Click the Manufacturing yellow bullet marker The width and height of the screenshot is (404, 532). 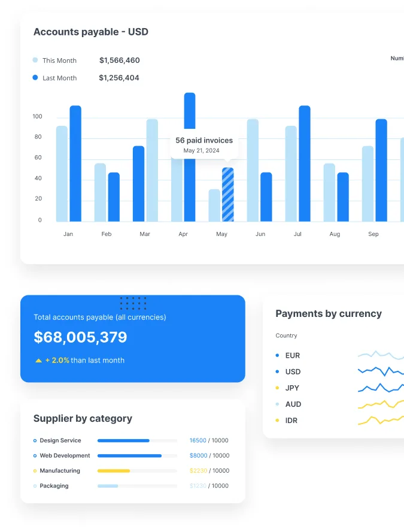[x=35, y=471]
